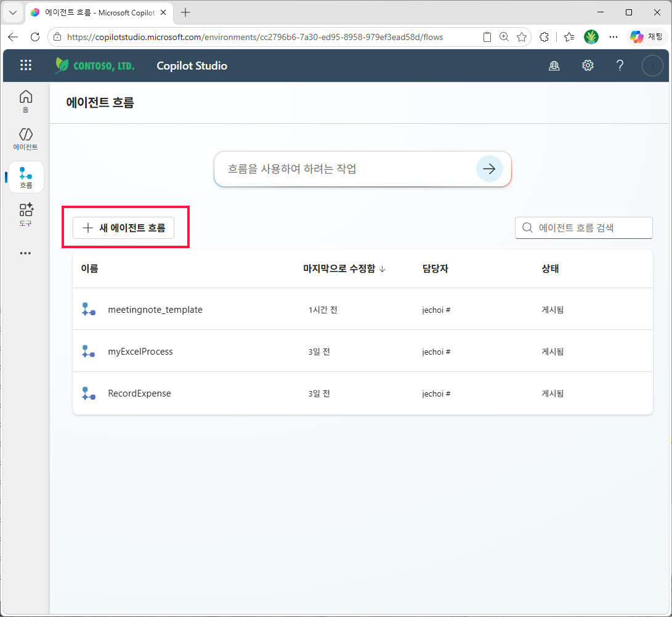
Task: Go back with browser back arrow
Action: click(13, 37)
